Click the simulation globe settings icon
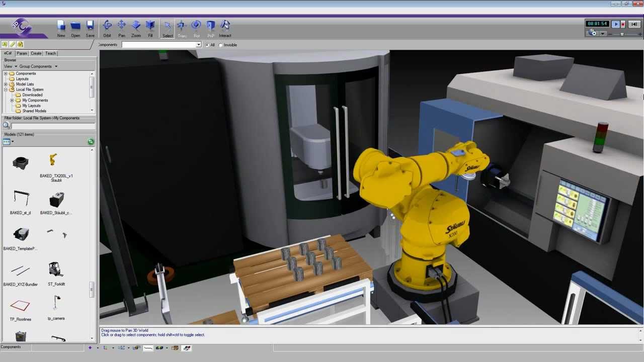The image size is (644, 362). (592, 33)
